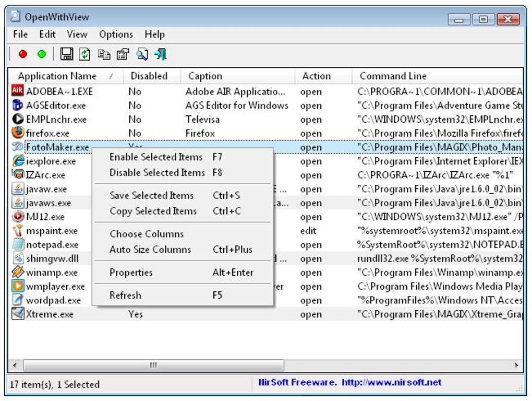532x401 pixels.
Task: Click the Refresh toolbar icon
Action: pos(85,54)
